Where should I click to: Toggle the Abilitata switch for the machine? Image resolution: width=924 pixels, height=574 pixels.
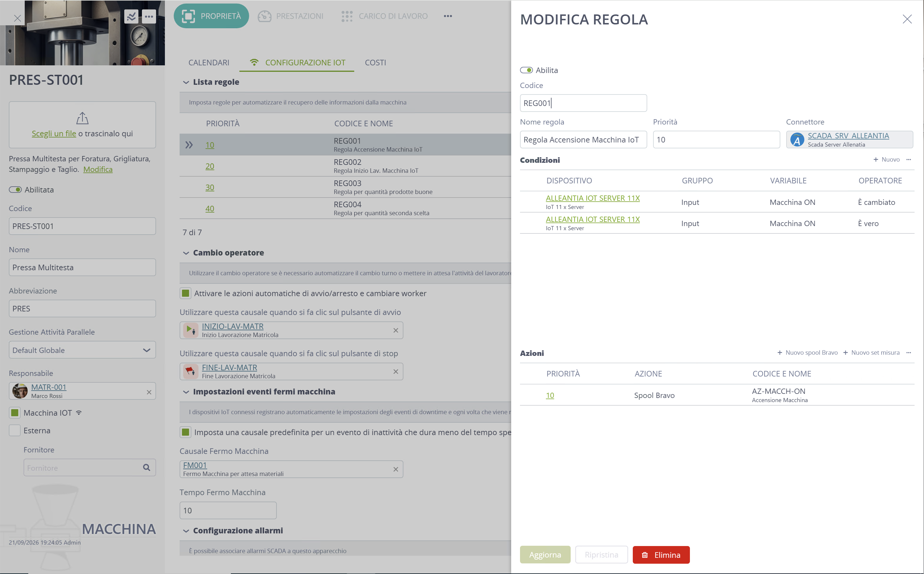click(x=15, y=190)
